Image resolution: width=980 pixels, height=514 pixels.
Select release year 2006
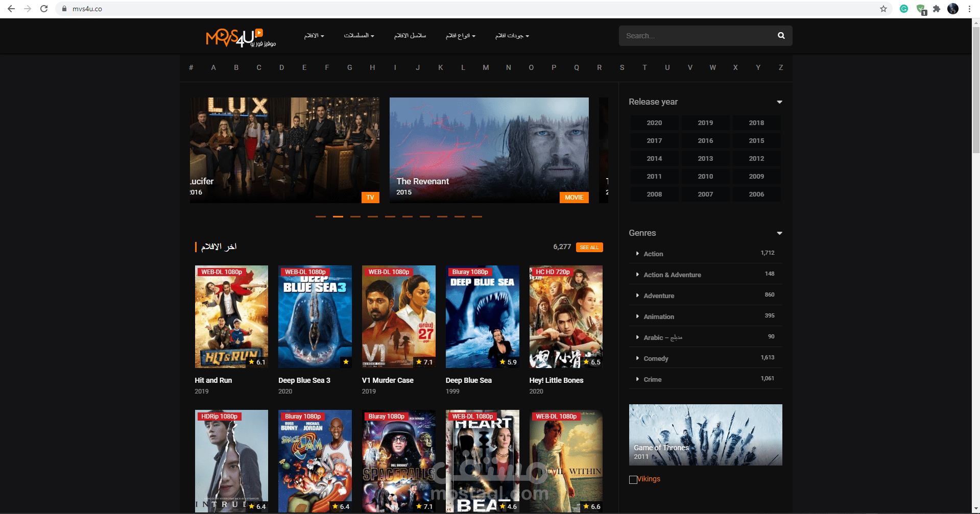pos(756,194)
